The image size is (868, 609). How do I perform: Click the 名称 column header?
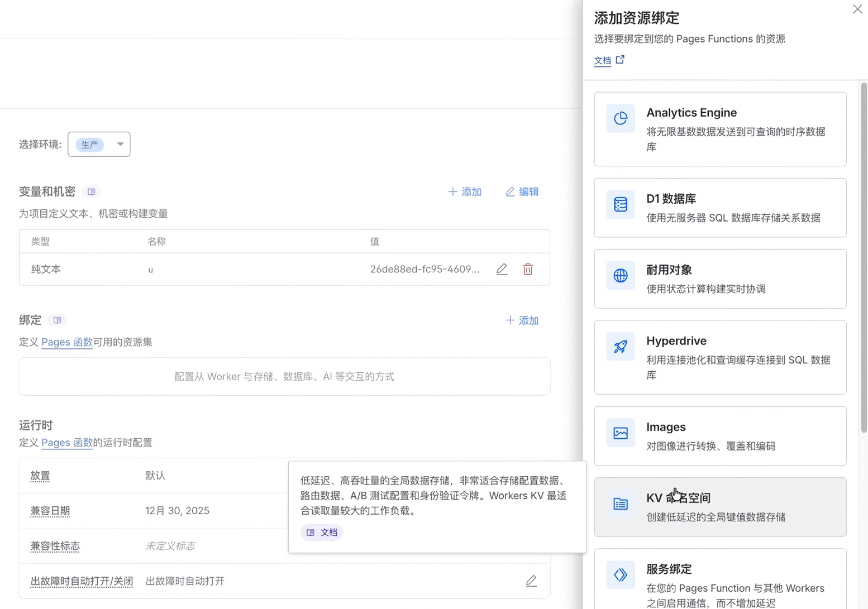click(x=156, y=241)
